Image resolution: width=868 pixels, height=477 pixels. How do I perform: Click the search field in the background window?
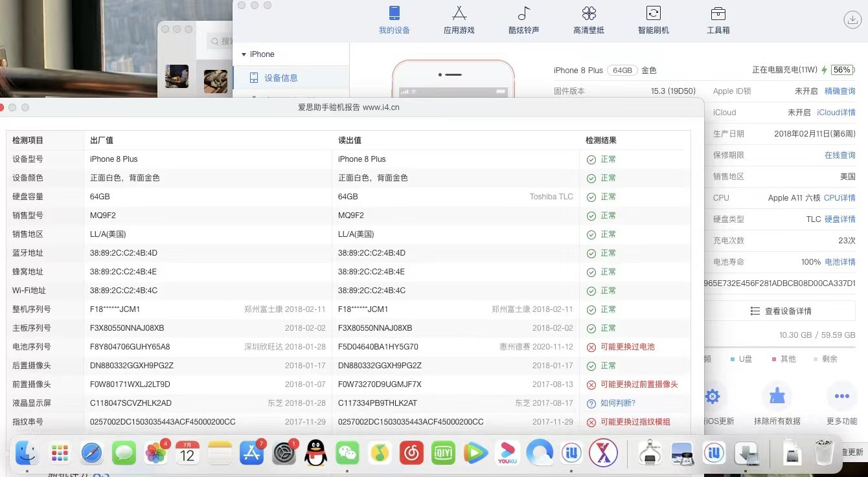[220, 41]
